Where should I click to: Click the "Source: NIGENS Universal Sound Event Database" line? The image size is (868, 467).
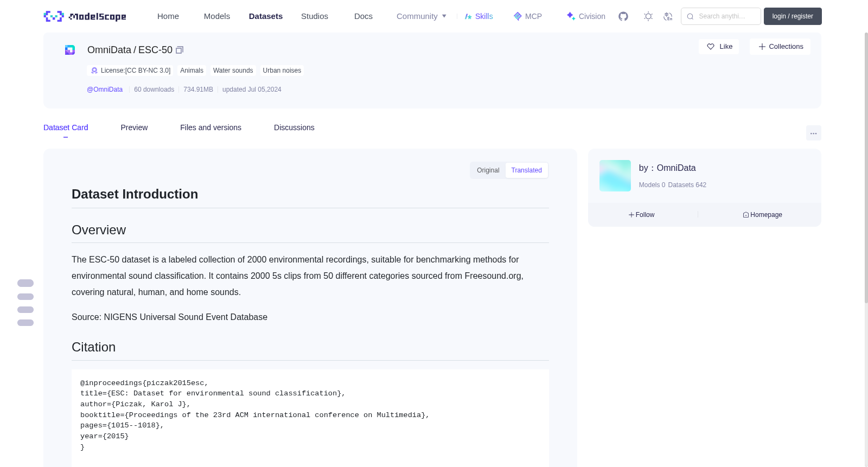pyautogui.click(x=169, y=317)
